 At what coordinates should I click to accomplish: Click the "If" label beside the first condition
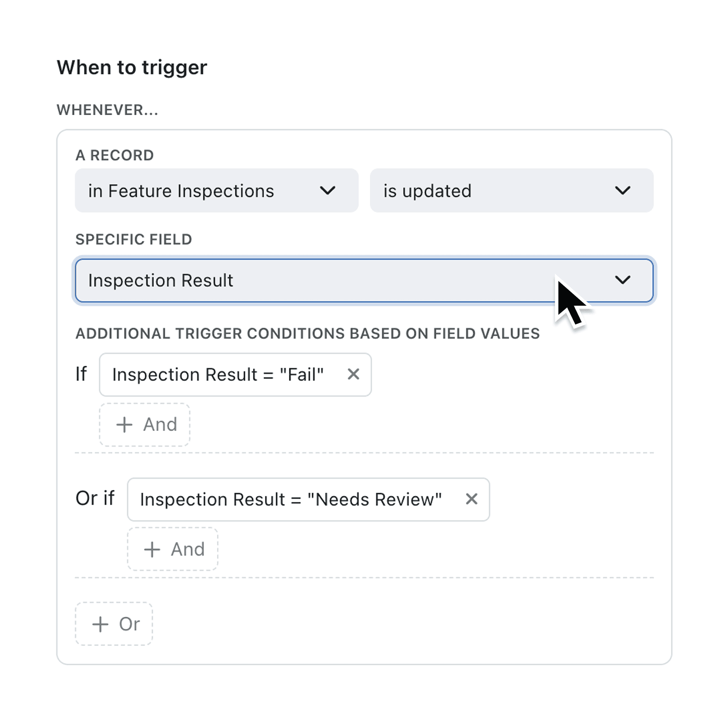point(81,374)
